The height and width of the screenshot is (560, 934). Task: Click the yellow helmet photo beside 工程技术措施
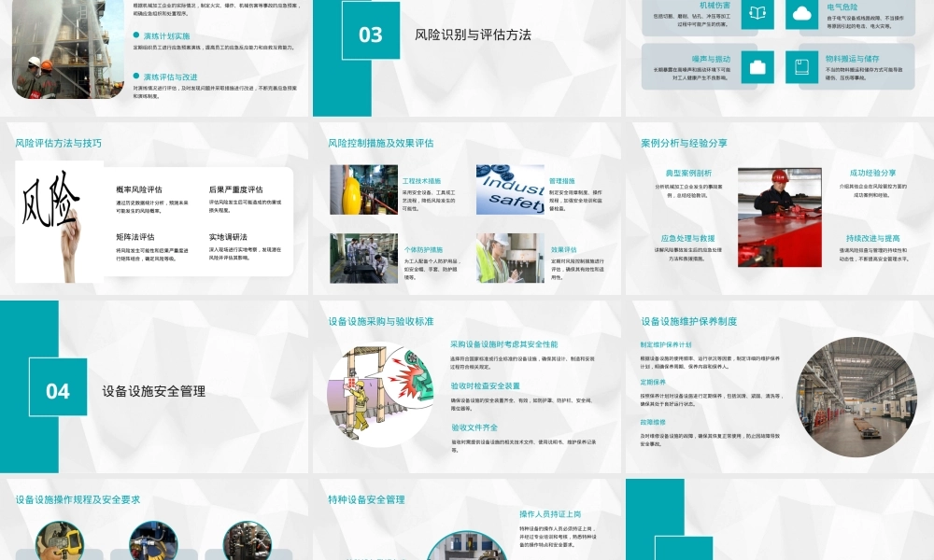click(x=364, y=189)
